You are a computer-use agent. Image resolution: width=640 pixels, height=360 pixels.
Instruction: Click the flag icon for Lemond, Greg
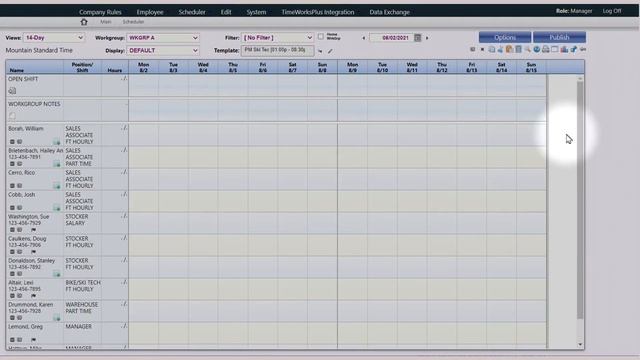(x=33, y=340)
